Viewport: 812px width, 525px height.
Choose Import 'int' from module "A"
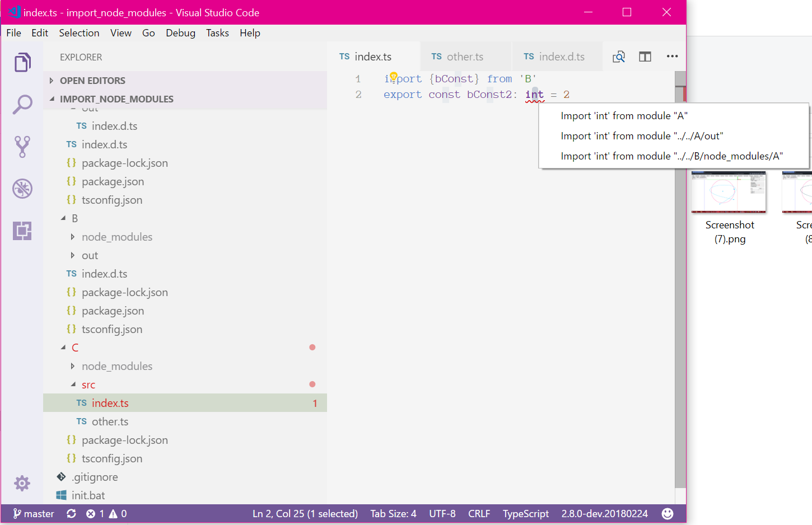click(624, 115)
